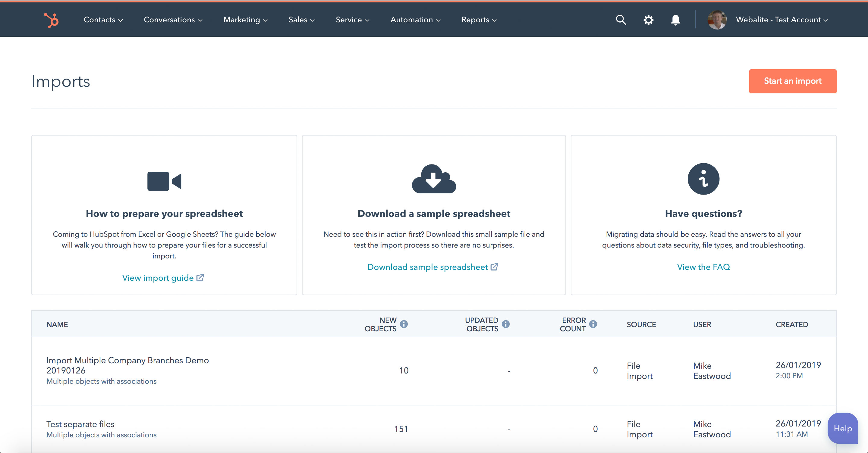Open the Reports menu
868x453 pixels.
click(480, 20)
